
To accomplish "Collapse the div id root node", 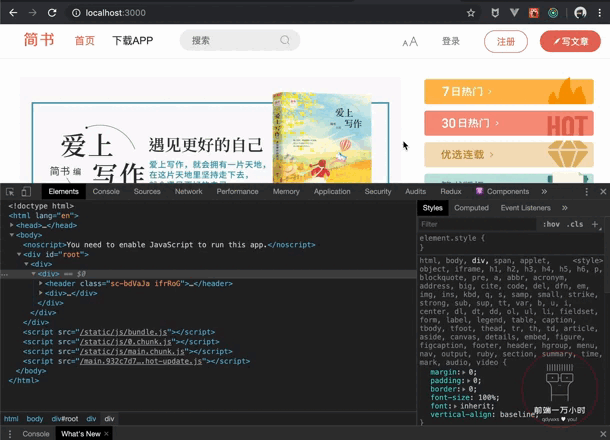I will (19, 254).
